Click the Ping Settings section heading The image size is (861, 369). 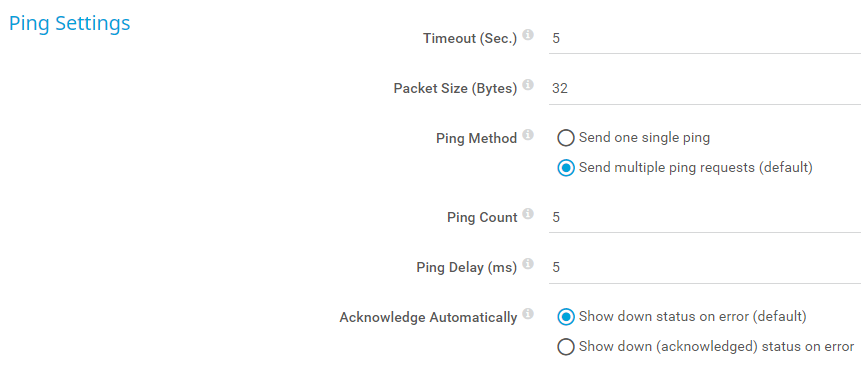pos(70,24)
